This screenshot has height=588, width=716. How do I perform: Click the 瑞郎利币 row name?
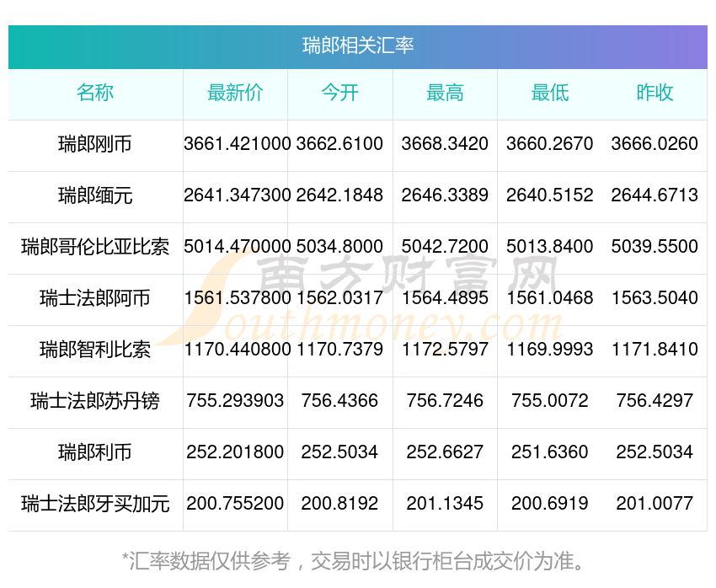[x=95, y=452]
